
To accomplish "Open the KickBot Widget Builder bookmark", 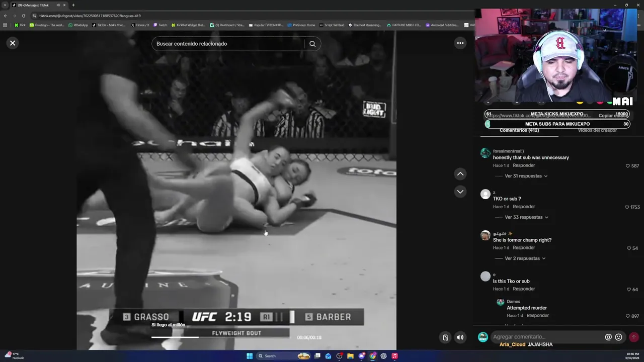I will [x=188, y=25].
